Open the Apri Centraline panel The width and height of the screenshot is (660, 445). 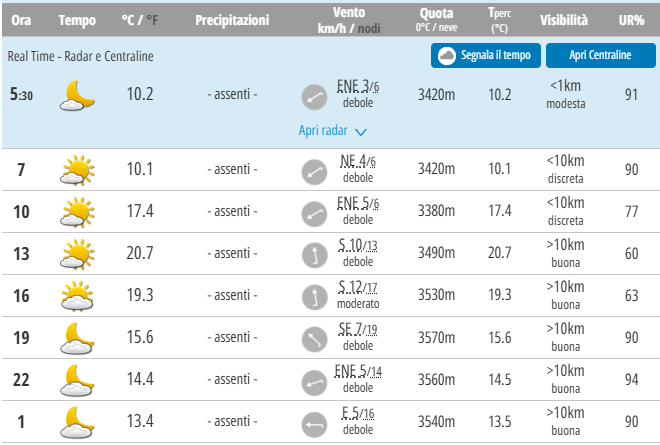(600, 56)
